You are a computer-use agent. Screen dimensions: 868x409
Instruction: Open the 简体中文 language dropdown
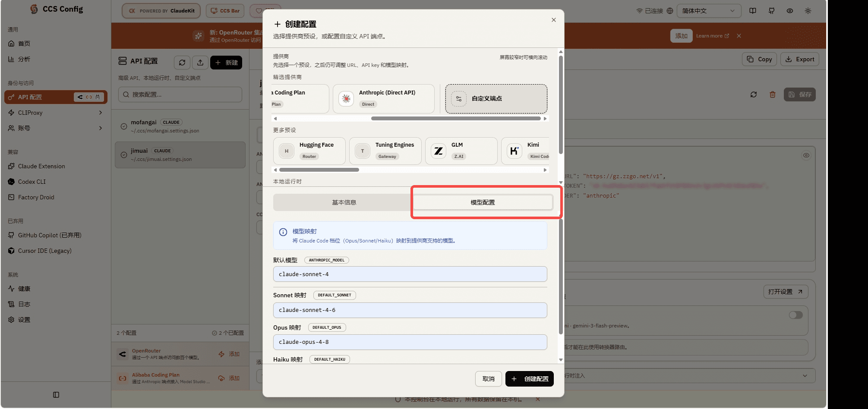tap(709, 11)
